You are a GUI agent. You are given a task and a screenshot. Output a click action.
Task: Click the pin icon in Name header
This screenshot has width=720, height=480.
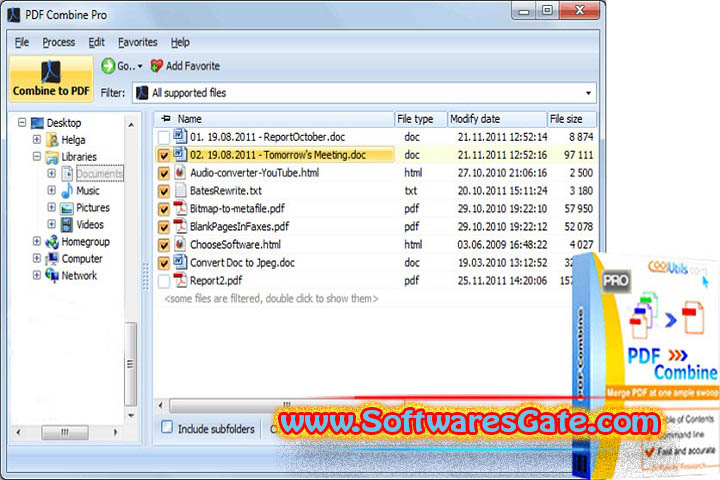click(166, 119)
